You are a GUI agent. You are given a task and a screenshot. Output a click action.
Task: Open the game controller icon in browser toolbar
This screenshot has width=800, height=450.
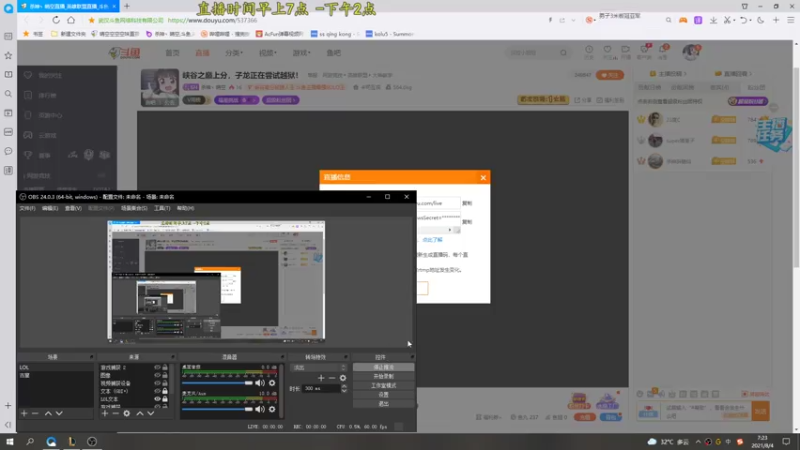tap(683, 20)
